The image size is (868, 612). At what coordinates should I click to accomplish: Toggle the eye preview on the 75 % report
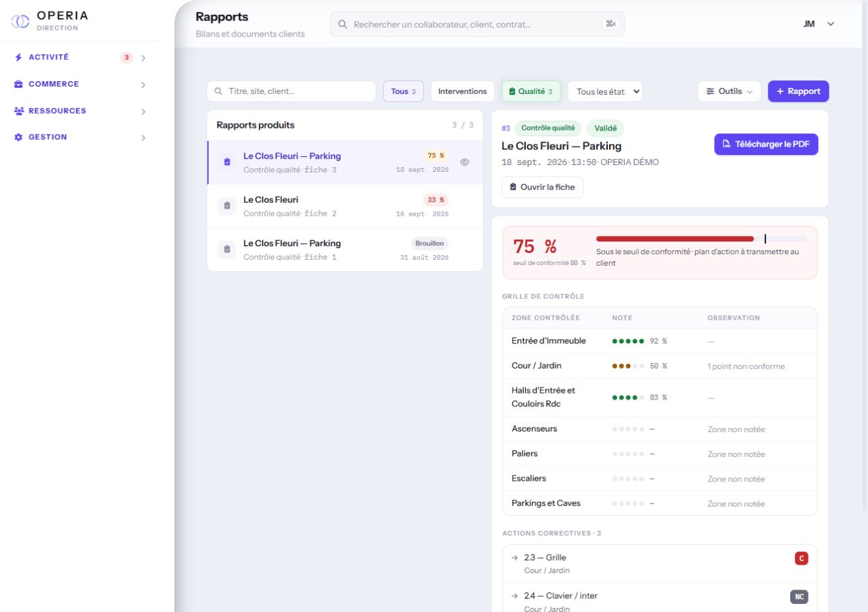tap(464, 162)
